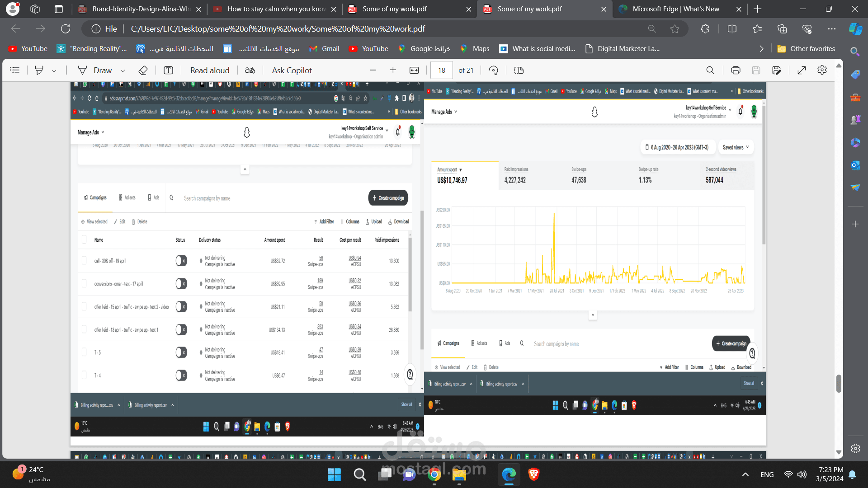Open the PDF settings gear icon
The height and width of the screenshot is (488, 868).
[x=822, y=70]
